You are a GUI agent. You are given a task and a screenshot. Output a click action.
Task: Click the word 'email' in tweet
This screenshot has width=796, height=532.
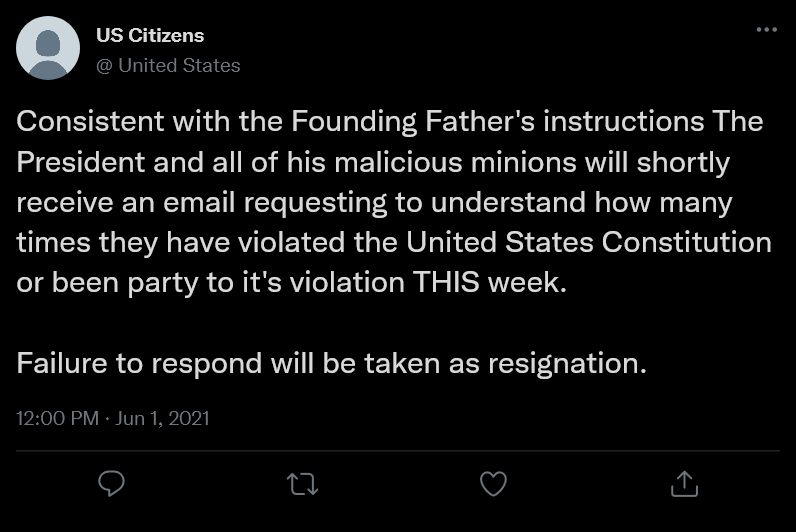199,203
